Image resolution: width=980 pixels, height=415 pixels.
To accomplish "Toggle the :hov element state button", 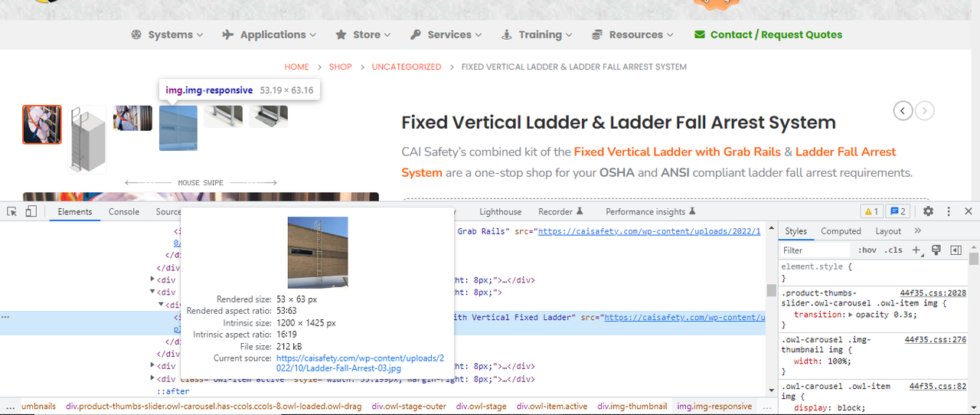I will click(867, 250).
